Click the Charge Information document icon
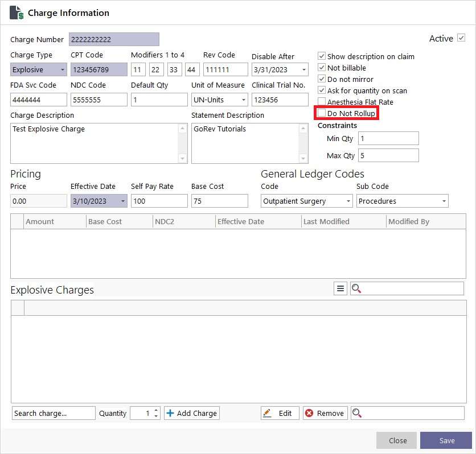Image resolution: width=476 pixels, height=454 pixels. tap(16, 13)
